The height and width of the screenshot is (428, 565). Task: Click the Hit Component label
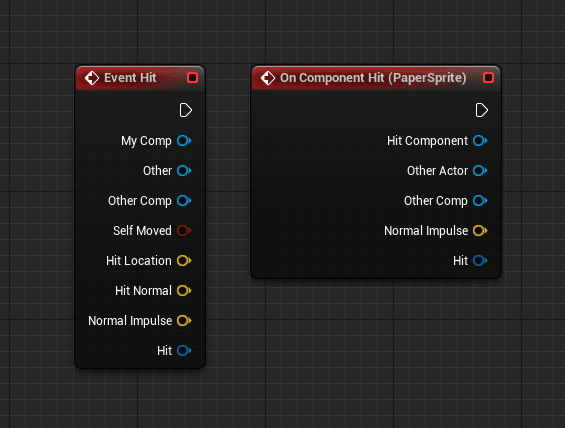tap(427, 141)
